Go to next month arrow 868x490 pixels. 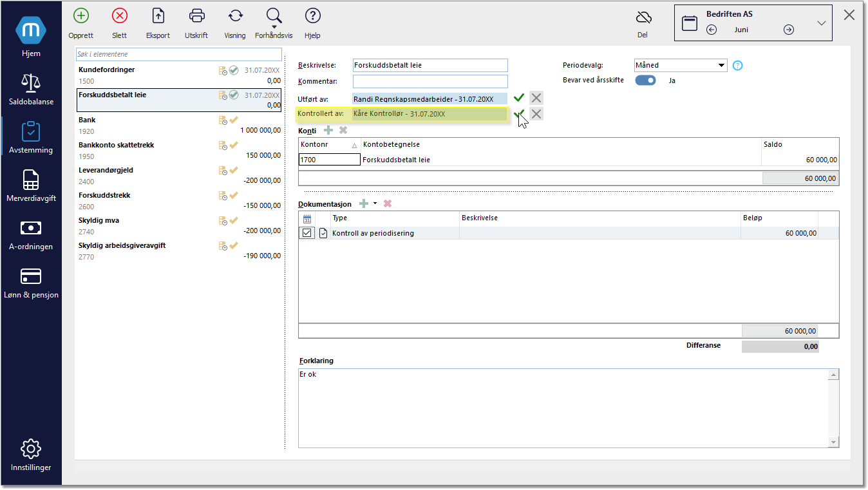789,30
